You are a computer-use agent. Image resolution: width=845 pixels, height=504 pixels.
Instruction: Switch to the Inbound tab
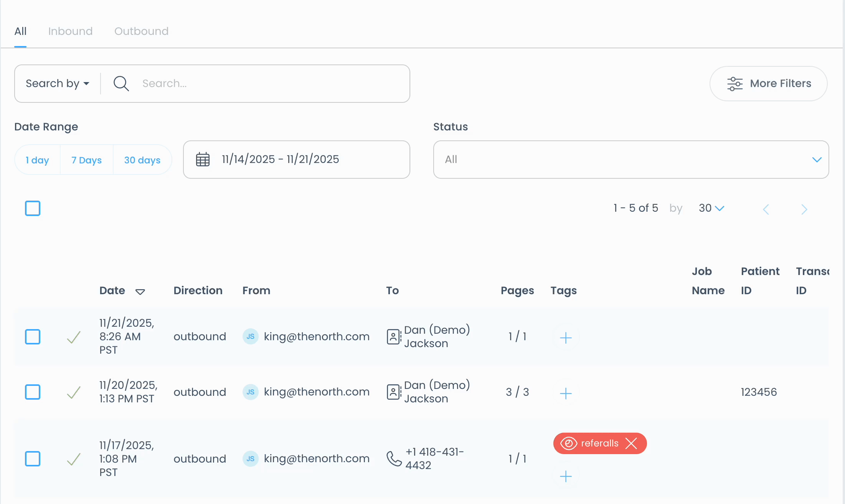pyautogui.click(x=70, y=31)
